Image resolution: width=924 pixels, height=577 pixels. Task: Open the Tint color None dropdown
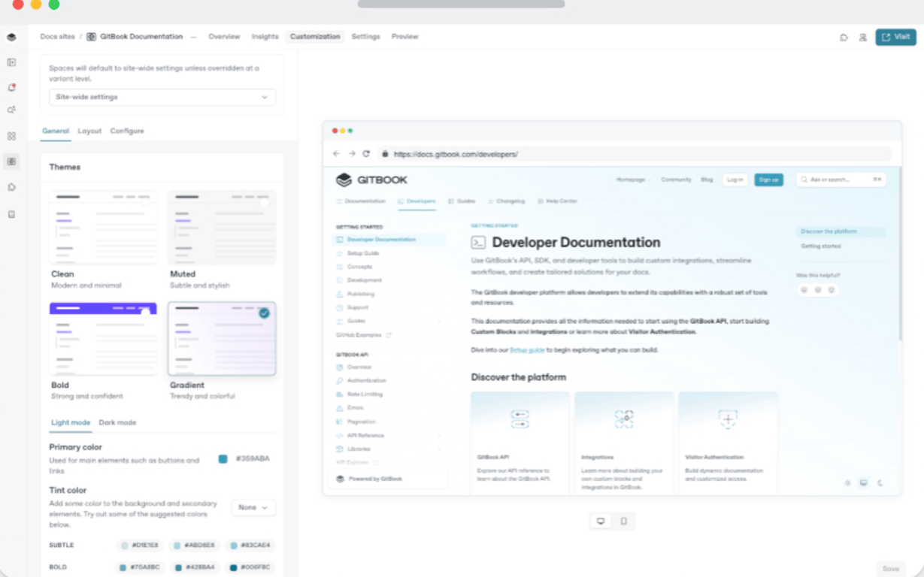(253, 508)
